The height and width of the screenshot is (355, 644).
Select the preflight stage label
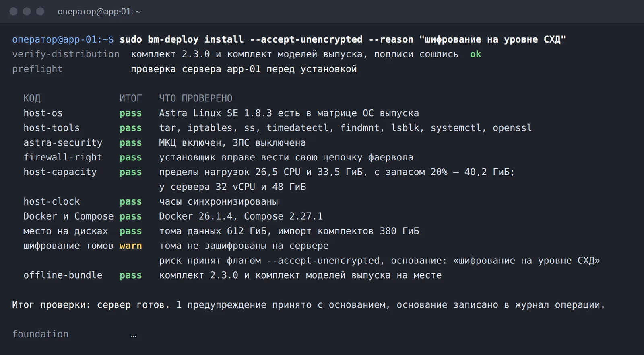pyautogui.click(x=37, y=69)
